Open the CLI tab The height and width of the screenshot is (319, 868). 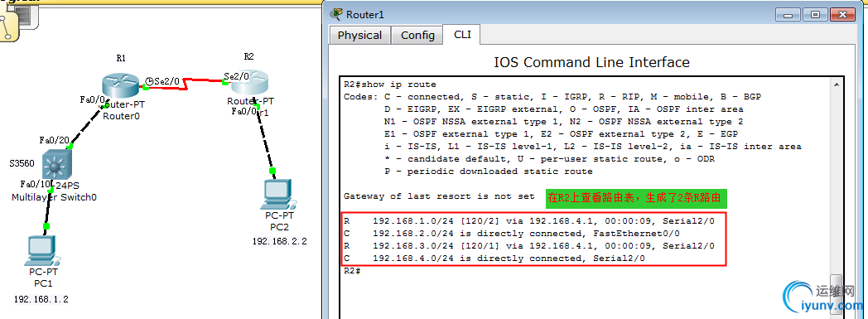coord(462,34)
